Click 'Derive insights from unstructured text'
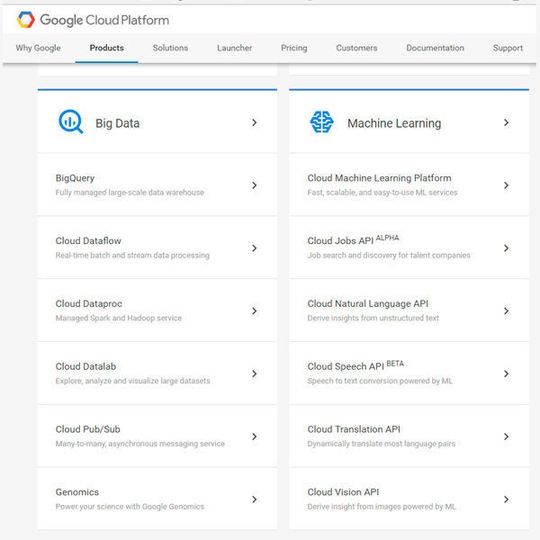The height and width of the screenshot is (540, 540). click(373, 318)
